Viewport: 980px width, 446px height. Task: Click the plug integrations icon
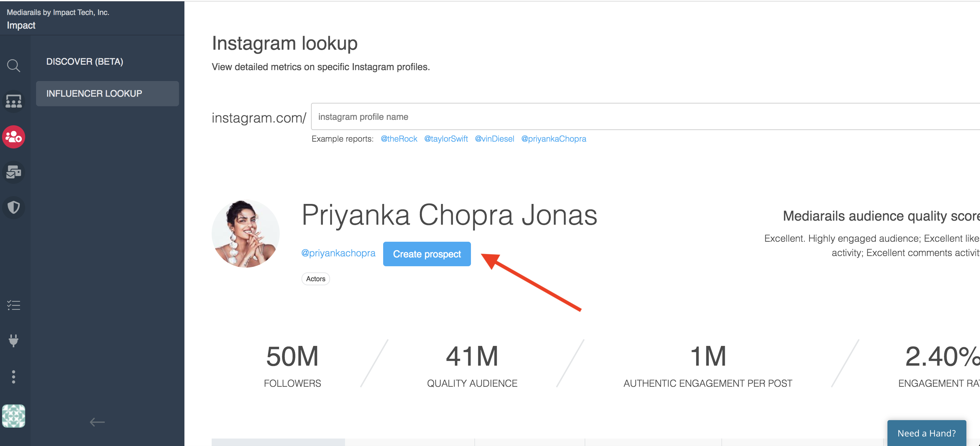14,340
